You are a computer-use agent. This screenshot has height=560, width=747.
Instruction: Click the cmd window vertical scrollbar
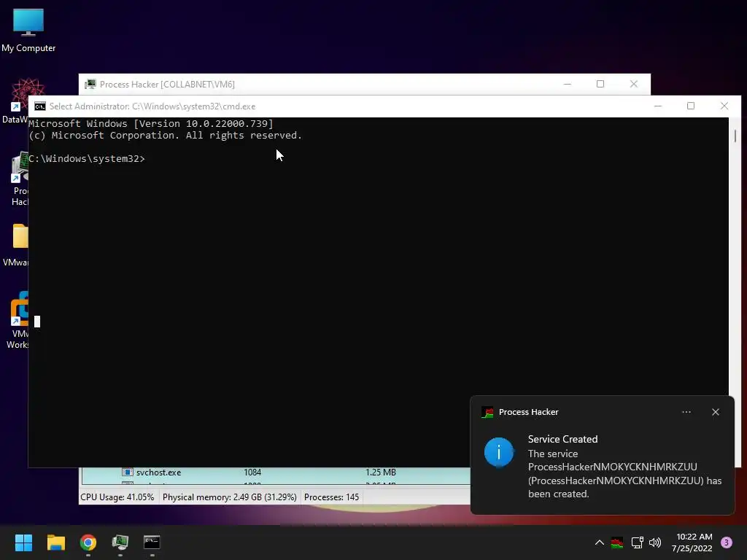pyautogui.click(x=735, y=136)
